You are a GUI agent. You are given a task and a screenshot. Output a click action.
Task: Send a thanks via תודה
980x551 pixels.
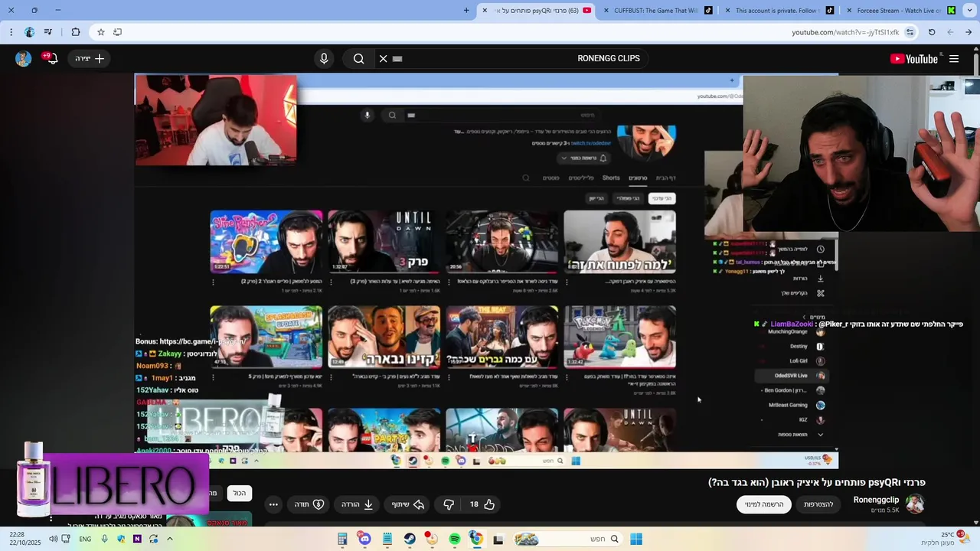pos(309,504)
